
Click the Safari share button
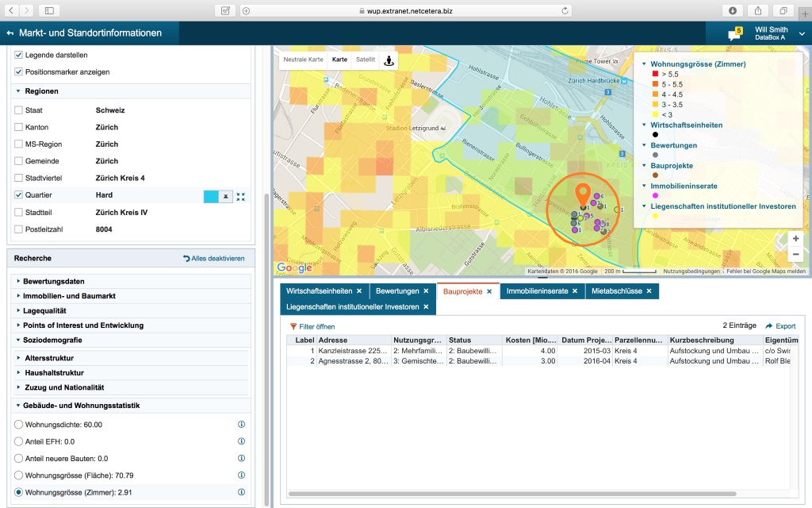(x=758, y=10)
